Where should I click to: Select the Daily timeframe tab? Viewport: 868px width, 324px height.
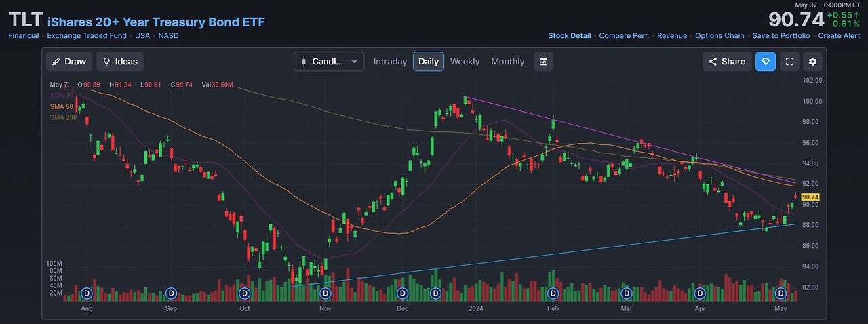429,62
